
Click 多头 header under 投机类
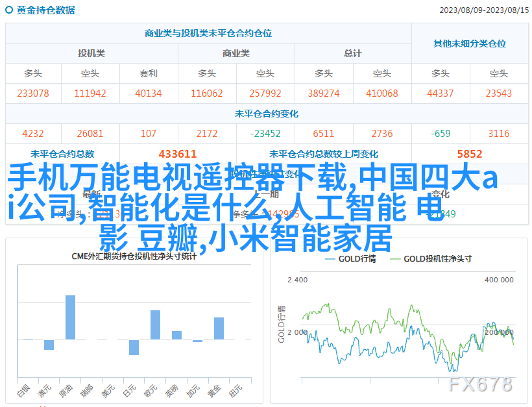33,73
